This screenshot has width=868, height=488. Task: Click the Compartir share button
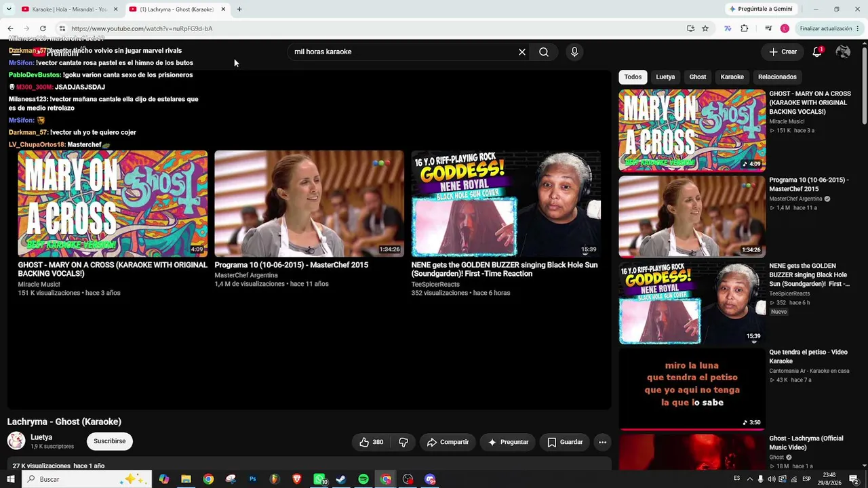pos(448,442)
